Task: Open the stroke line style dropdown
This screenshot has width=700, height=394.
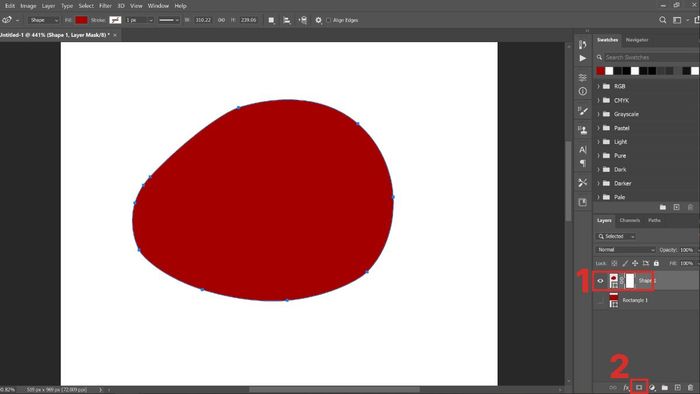Action: click(x=169, y=20)
